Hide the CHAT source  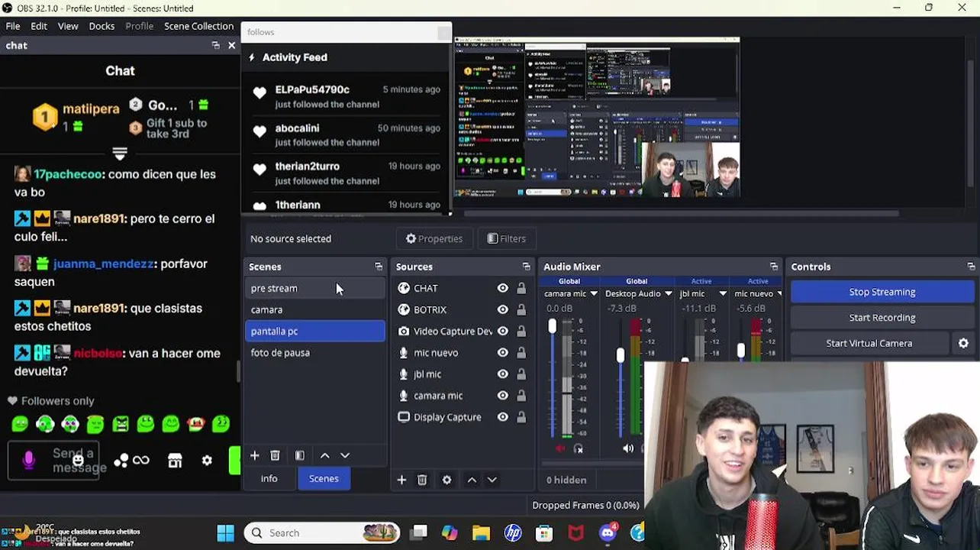point(502,288)
